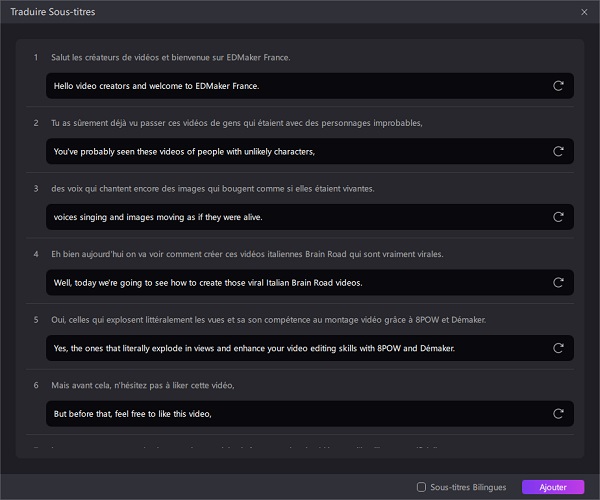Retranslate subtitle 2 with its refresh icon
Screen dimensions: 600x500
coord(558,152)
